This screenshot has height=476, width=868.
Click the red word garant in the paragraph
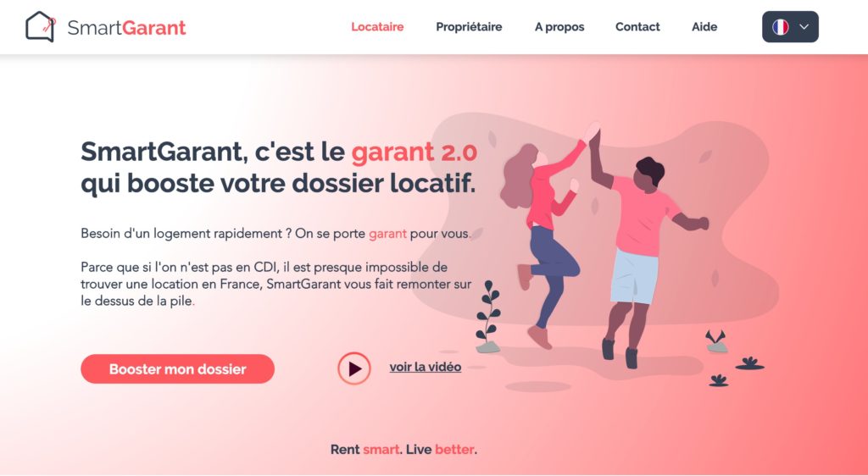point(387,234)
